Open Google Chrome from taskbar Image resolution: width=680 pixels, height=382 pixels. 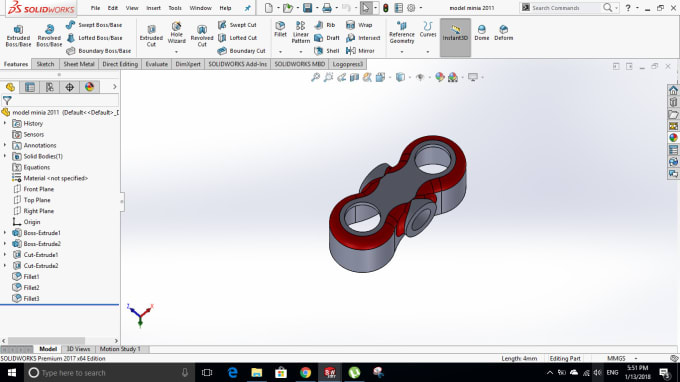click(305, 372)
